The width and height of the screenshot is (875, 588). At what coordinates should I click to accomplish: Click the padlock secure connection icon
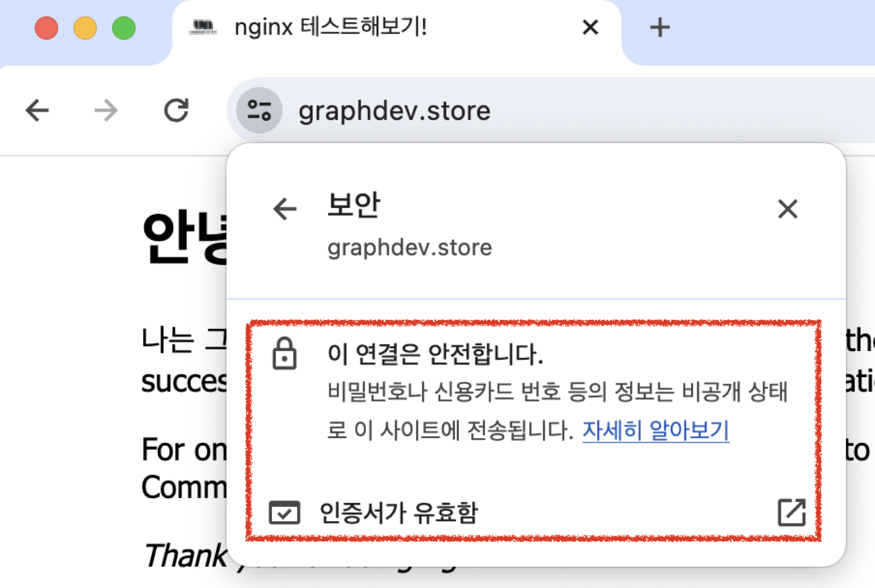(x=284, y=353)
